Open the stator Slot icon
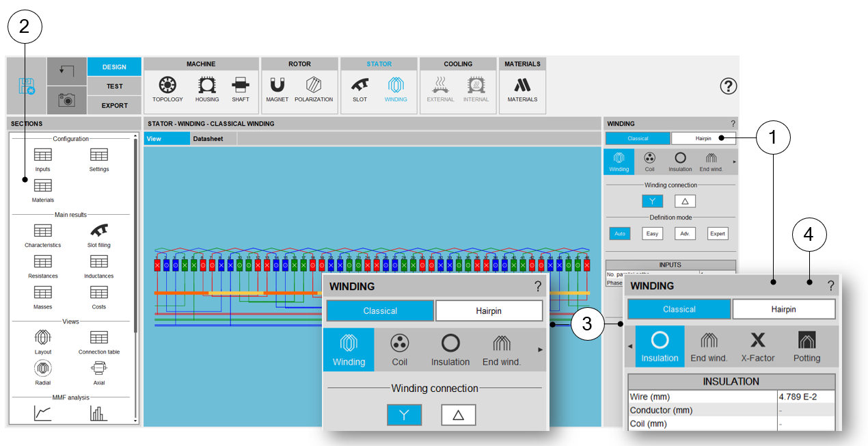 click(360, 88)
